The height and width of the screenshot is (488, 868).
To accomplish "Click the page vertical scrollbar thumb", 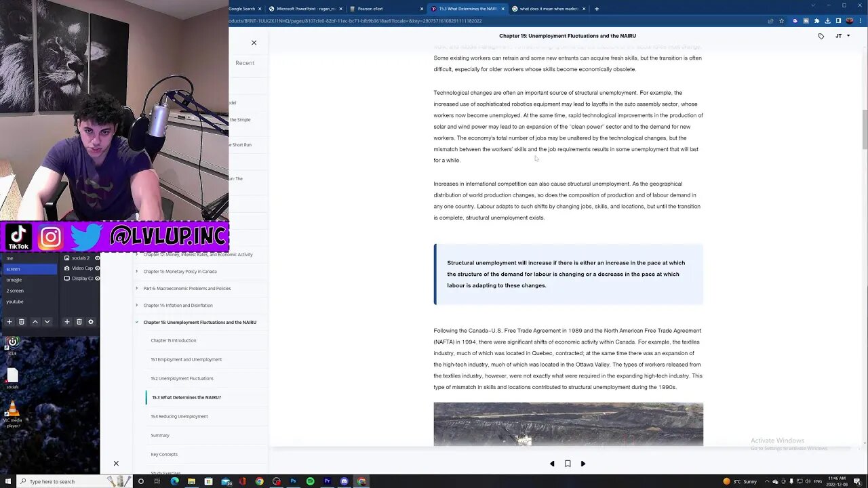I will tap(864, 129).
